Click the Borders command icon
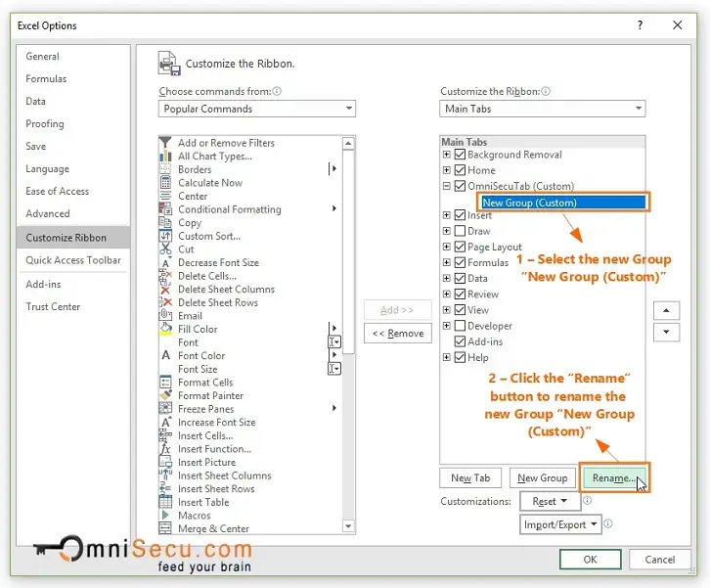Viewport: 710px width, 588px height. pos(165,169)
